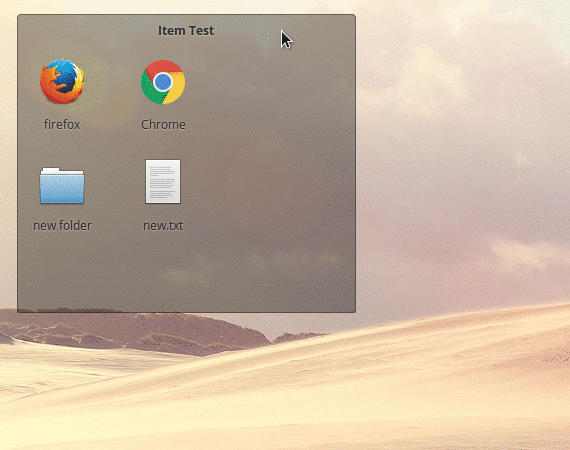Click empty space below new folder in panel
The height and width of the screenshot is (450, 570).
(x=62, y=273)
